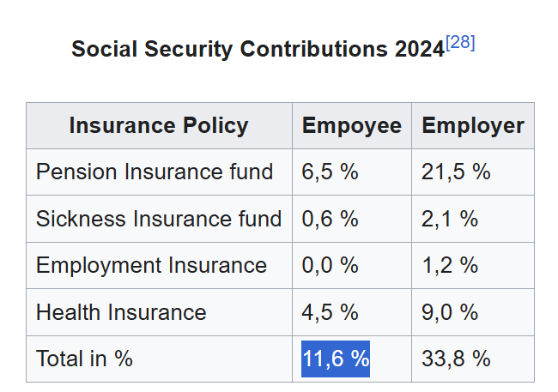The height and width of the screenshot is (392, 558).
Task: Click the Pension Insurance fund cell
Action: point(155,172)
